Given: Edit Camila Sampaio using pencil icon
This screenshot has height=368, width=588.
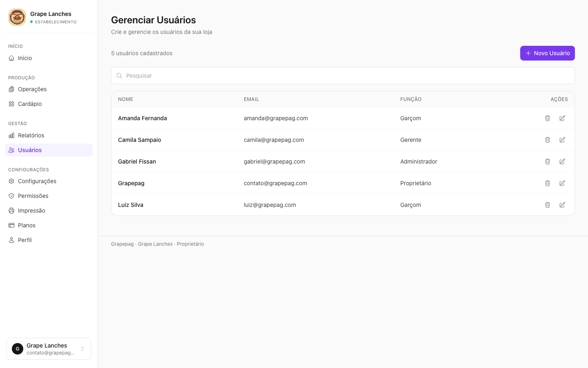Looking at the screenshot, I should (x=562, y=140).
